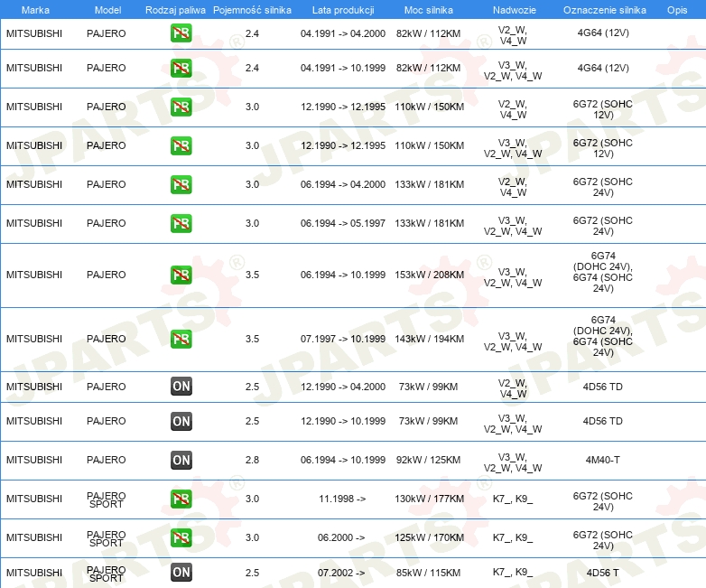706x588 pixels.
Task: Click the engine code 4D56 T
Action: [x=602, y=573]
